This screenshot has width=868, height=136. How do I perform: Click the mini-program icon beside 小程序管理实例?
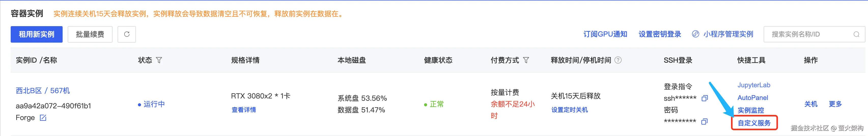[695, 34]
